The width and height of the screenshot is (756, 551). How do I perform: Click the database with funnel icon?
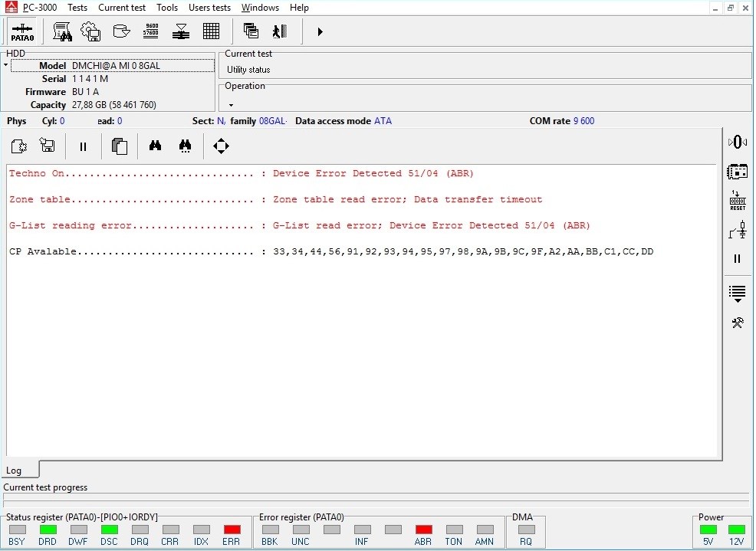(121, 32)
